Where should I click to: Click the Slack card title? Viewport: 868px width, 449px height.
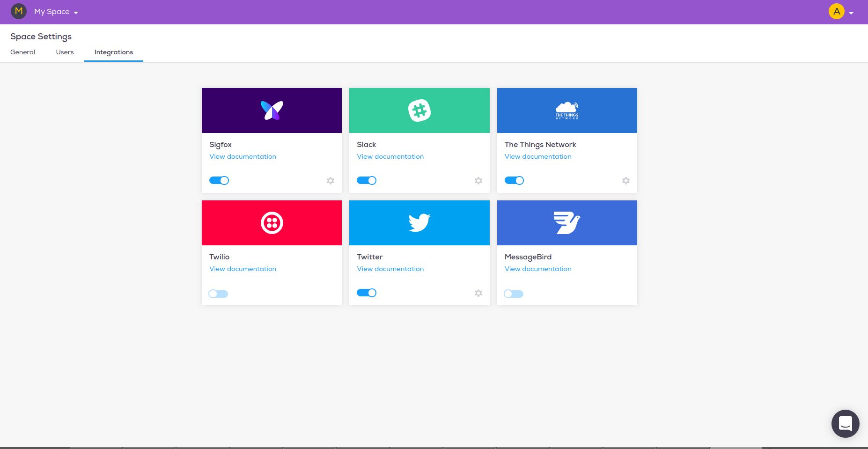pyautogui.click(x=367, y=145)
